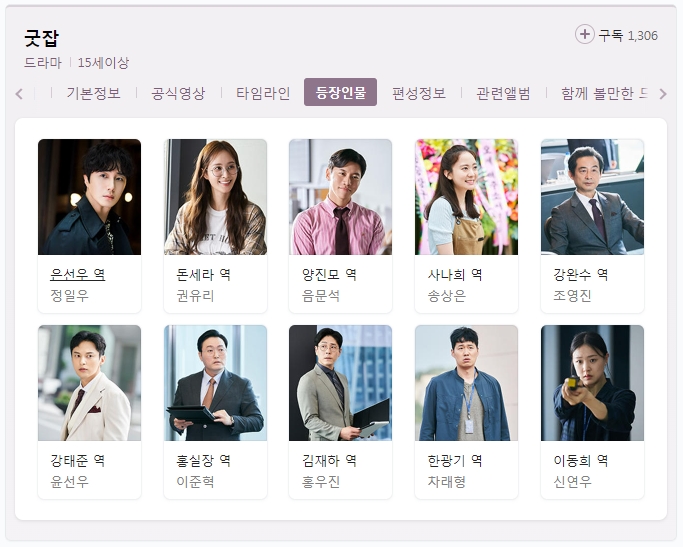Switch to the 관련앨범 tab

click(503, 93)
